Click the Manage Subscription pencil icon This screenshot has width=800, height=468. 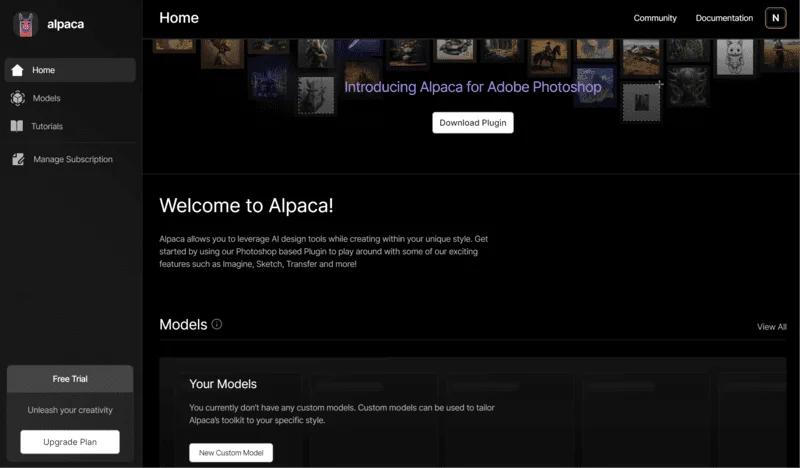[17, 159]
